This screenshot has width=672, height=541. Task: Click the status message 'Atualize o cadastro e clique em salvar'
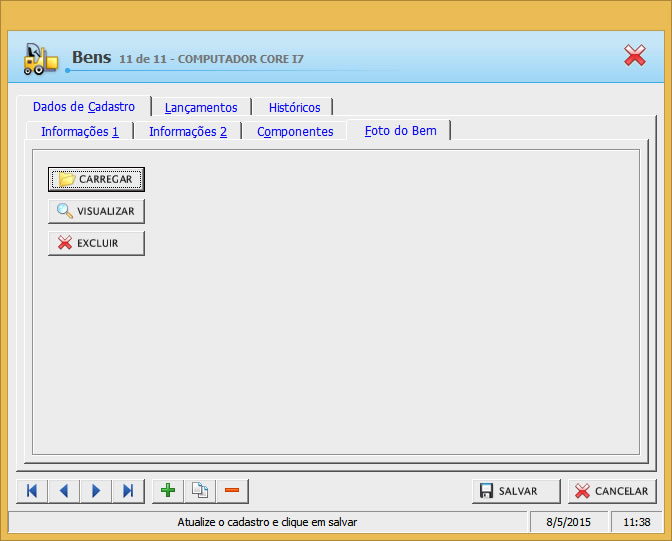click(267, 522)
